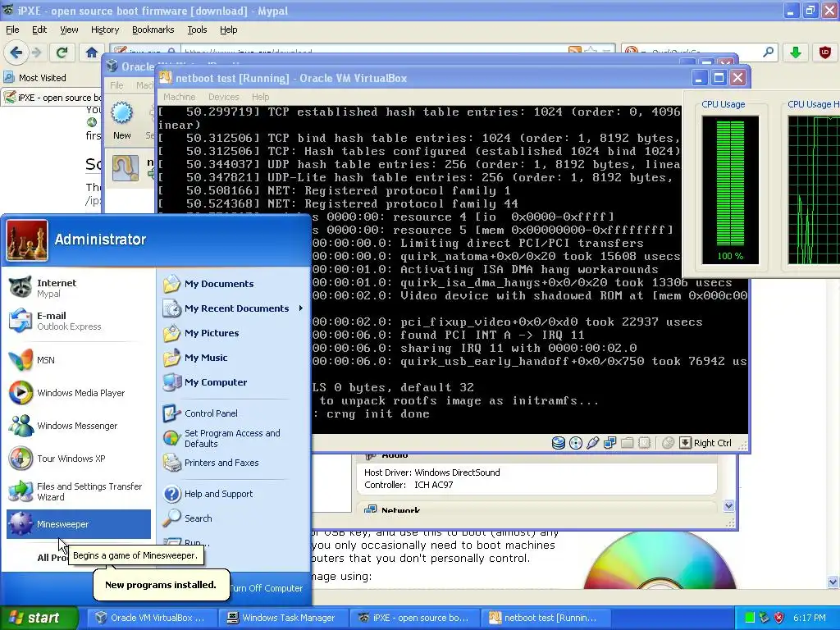This screenshot has width=840, height=630.
Task: Open the View menu in Mypal
Action: (69, 30)
